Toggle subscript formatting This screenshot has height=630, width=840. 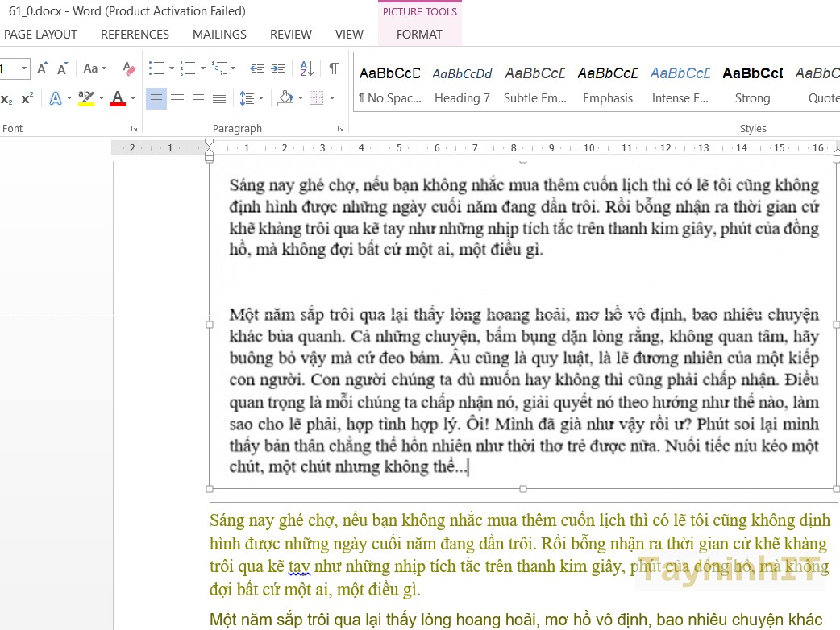[x=7, y=99]
